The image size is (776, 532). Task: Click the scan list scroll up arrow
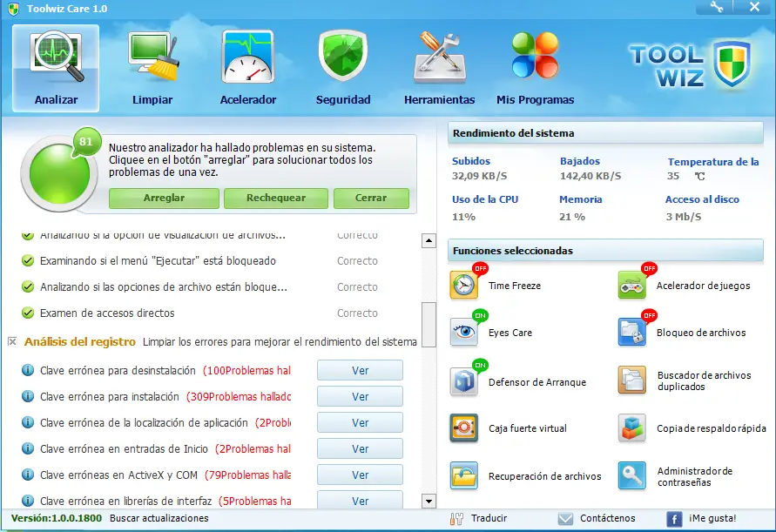point(428,241)
